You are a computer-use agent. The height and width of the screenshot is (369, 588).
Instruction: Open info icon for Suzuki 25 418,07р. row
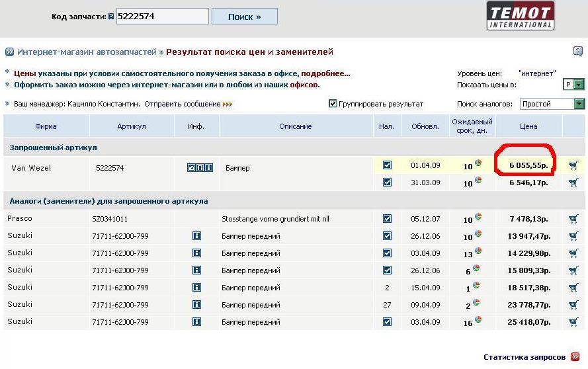196,322
